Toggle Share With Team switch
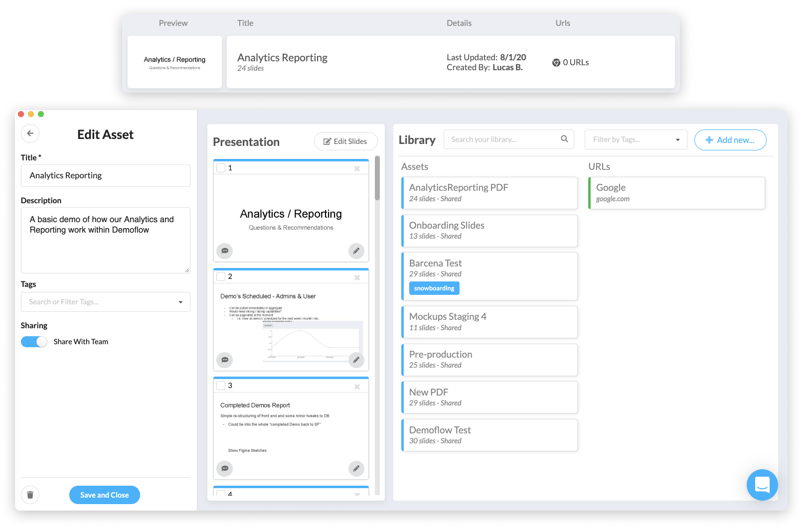 34,342
